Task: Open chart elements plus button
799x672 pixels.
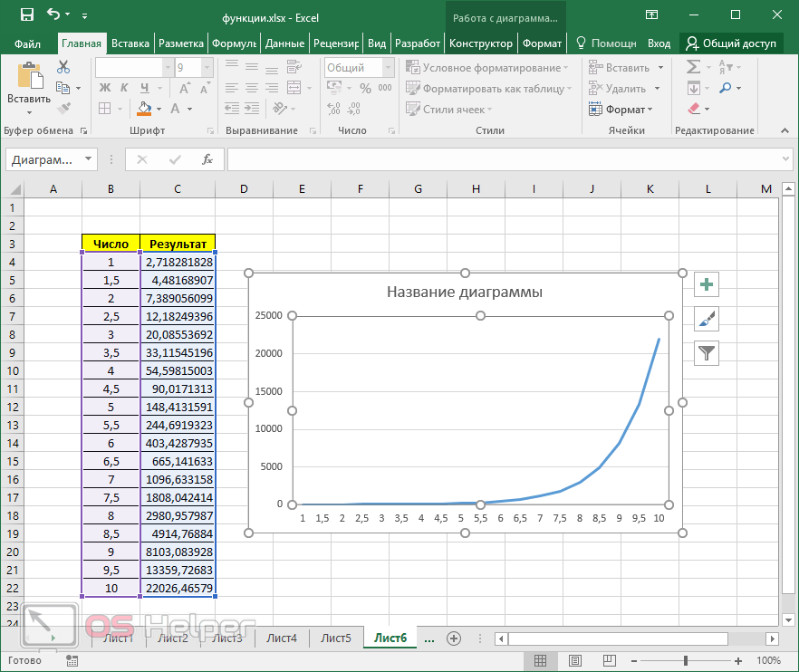Action: (x=707, y=284)
